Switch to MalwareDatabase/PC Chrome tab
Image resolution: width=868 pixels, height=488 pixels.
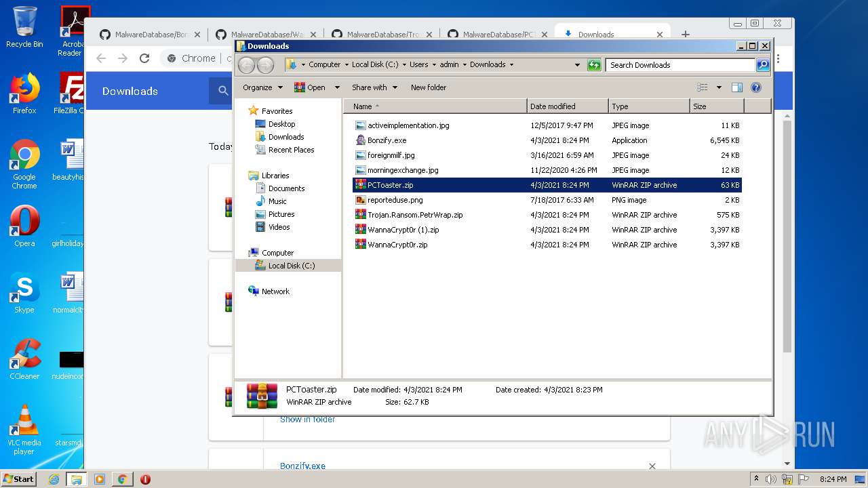point(498,34)
